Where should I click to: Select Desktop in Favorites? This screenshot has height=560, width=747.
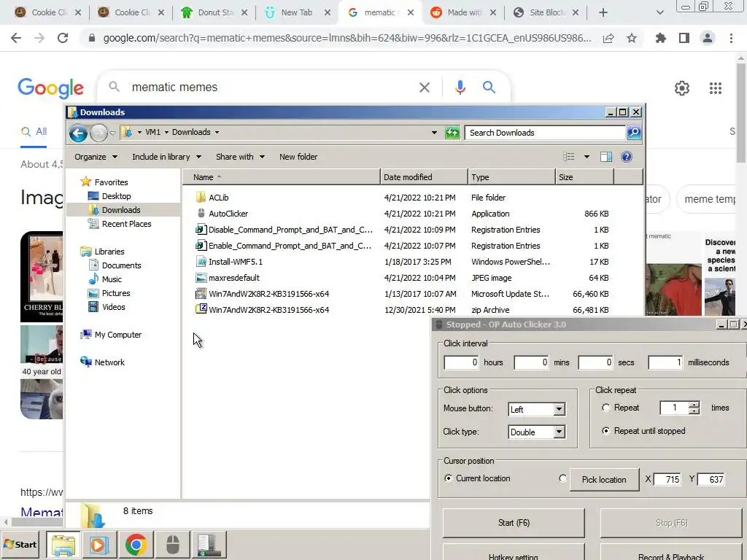tap(116, 196)
